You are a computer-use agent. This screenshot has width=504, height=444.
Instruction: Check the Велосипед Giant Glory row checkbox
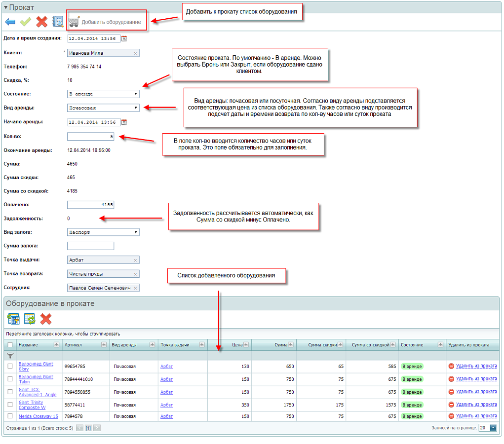[x=10, y=366]
